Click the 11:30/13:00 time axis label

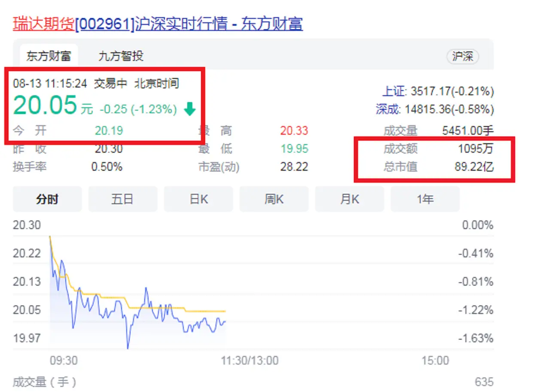coord(250,361)
